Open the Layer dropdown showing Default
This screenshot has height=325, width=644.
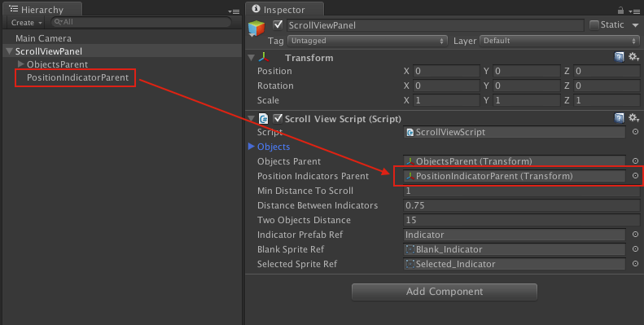coord(559,41)
